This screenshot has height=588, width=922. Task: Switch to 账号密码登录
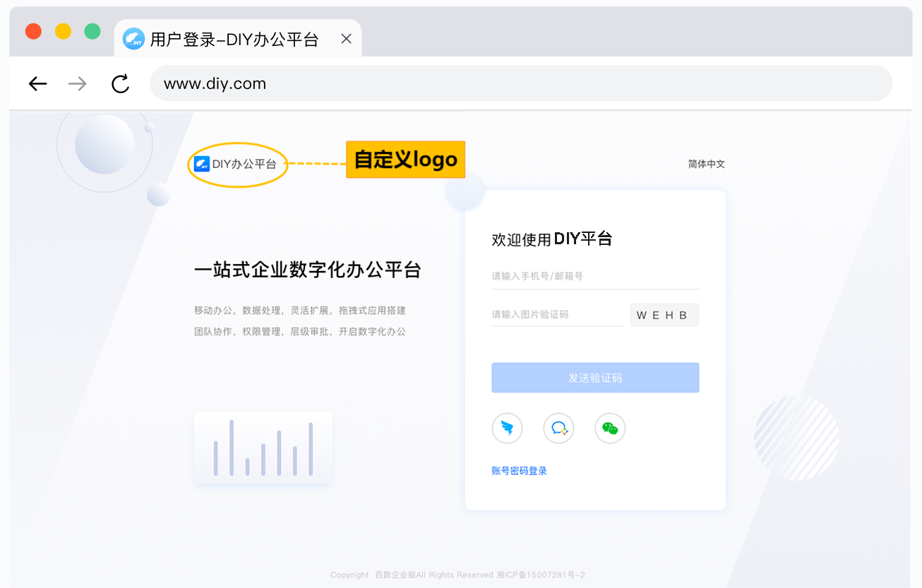tap(519, 471)
